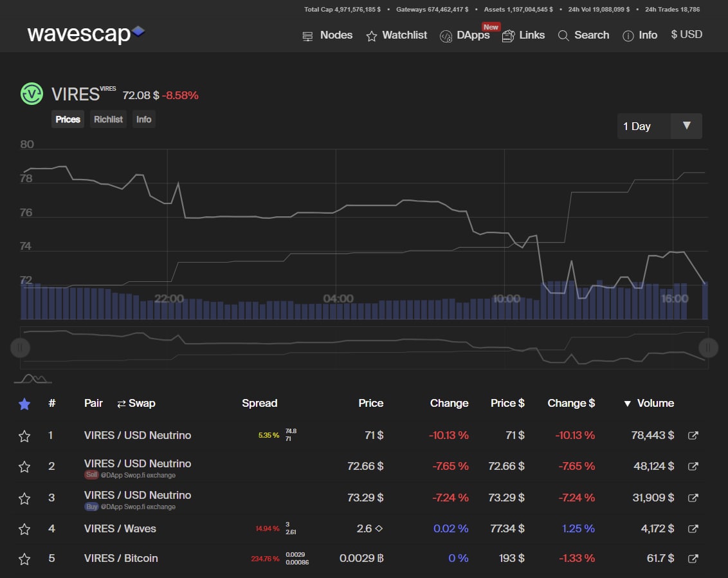
Task: Click the Gateways statistic
Action: click(x=432, y=9)
